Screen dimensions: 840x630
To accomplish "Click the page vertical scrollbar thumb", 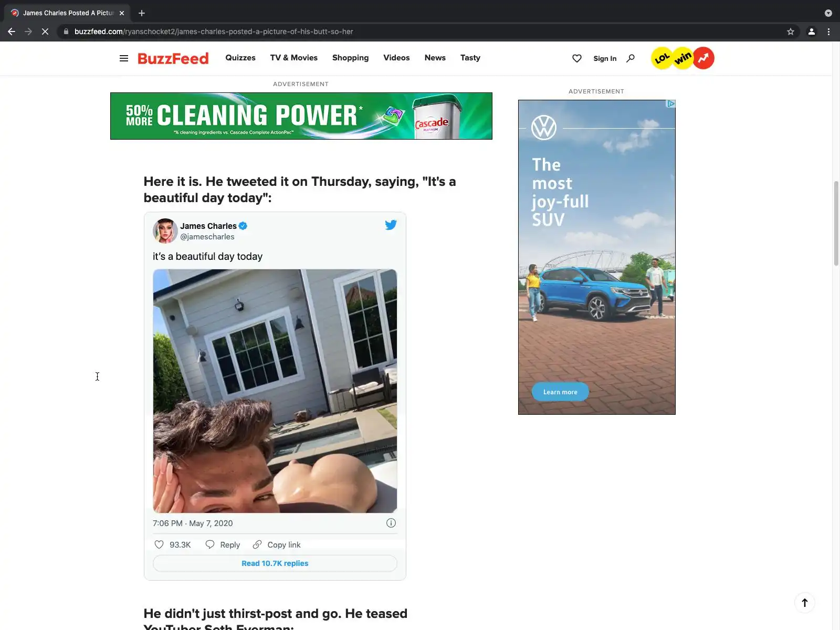I will click(836, 223).
